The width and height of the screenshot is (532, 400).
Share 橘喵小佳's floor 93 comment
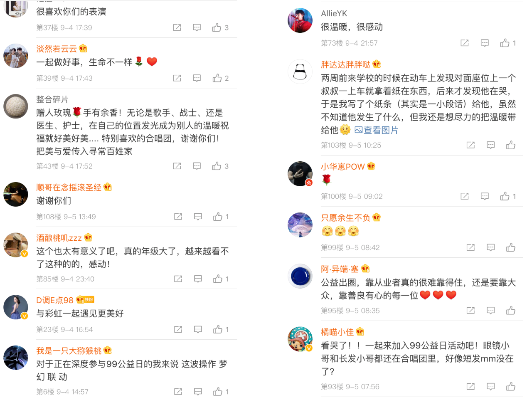coord(471,387)
